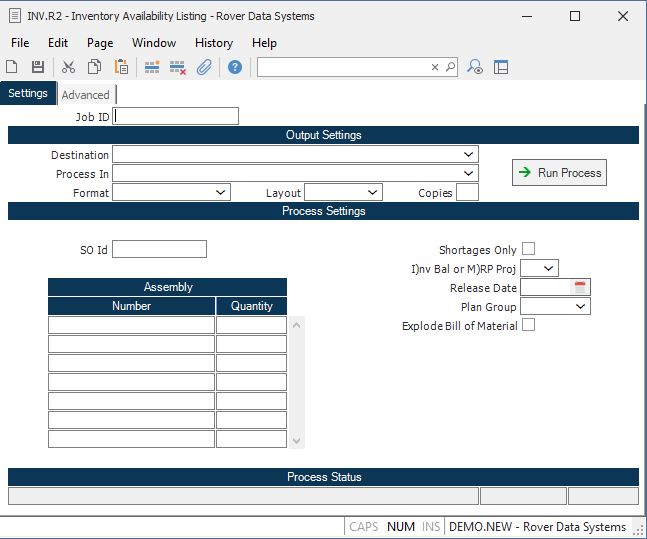
Task: Expand the Destination dropdown
Action: [x=468, y=154]
